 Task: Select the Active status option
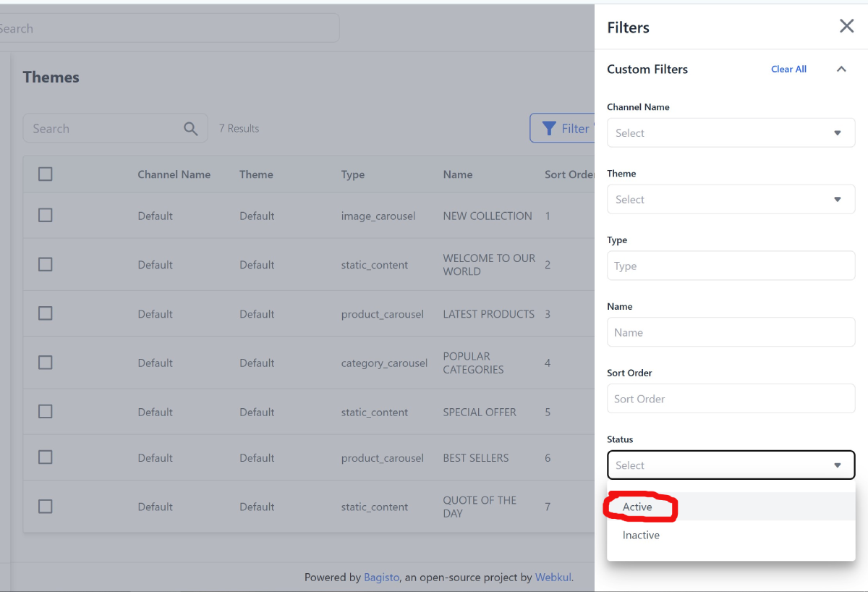tap(637, 507)
